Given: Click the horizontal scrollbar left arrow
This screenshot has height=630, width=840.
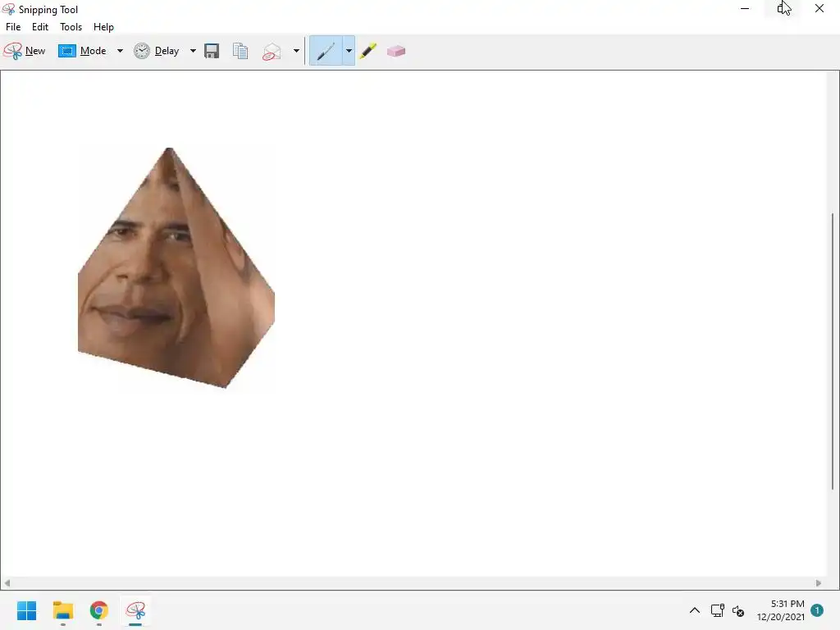Looking at the screenshot, I should click(7, 583).
